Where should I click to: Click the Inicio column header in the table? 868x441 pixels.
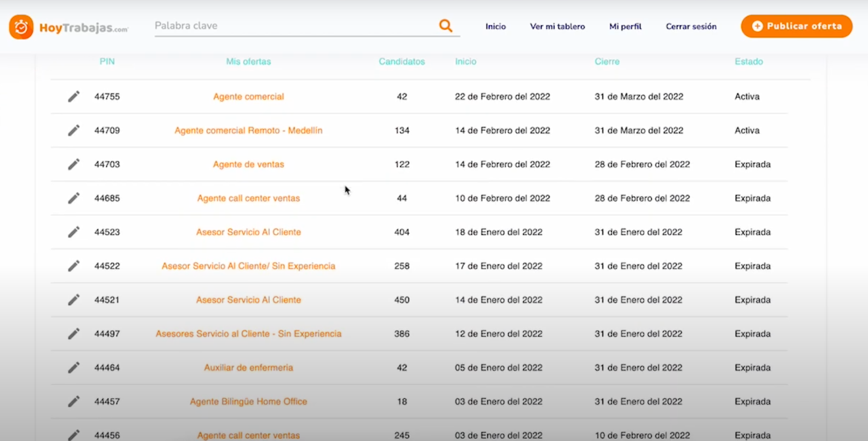click(x=466, y=62)
